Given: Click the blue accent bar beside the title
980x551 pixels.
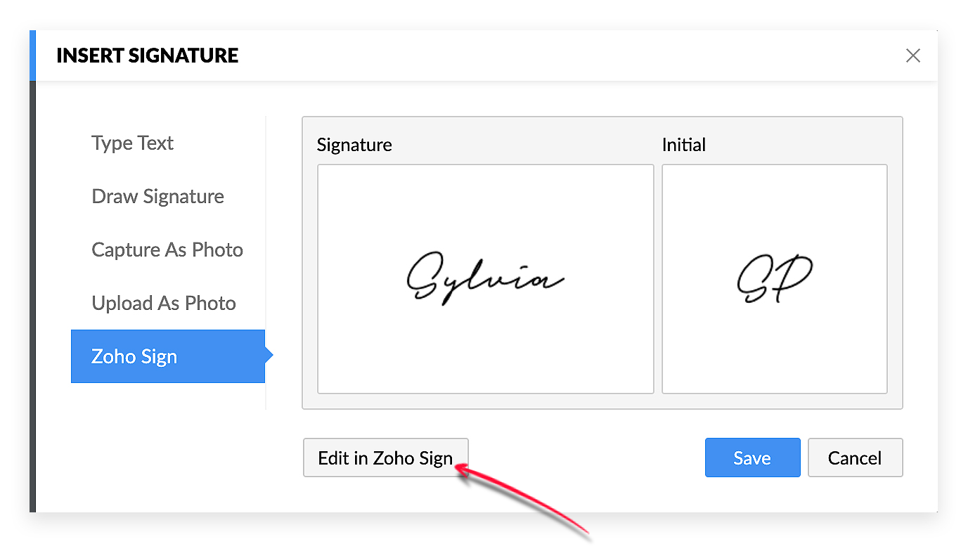Looking at the screenshot, I should [x=32, y=56].
